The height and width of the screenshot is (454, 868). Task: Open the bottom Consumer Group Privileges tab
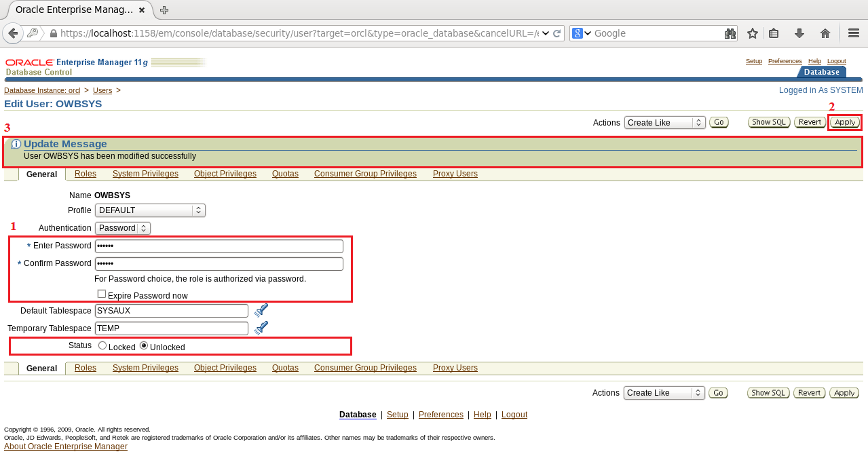point(365,368)
